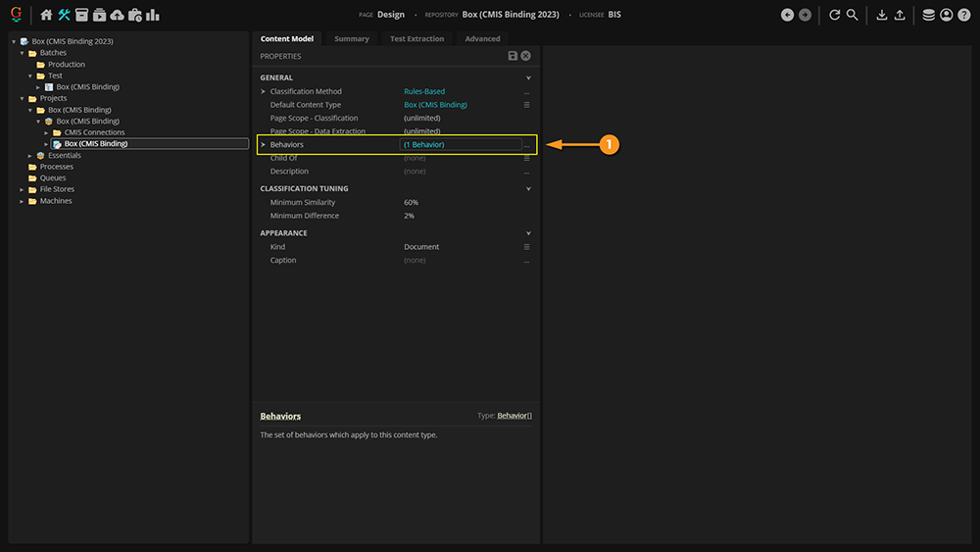
Task: Open the help question mark icon
Action: pos(964,15)
